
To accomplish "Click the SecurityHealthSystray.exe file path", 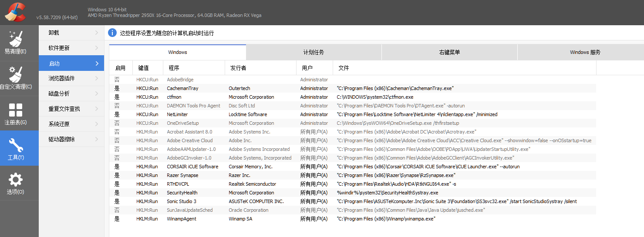I will tap(387, 193).
